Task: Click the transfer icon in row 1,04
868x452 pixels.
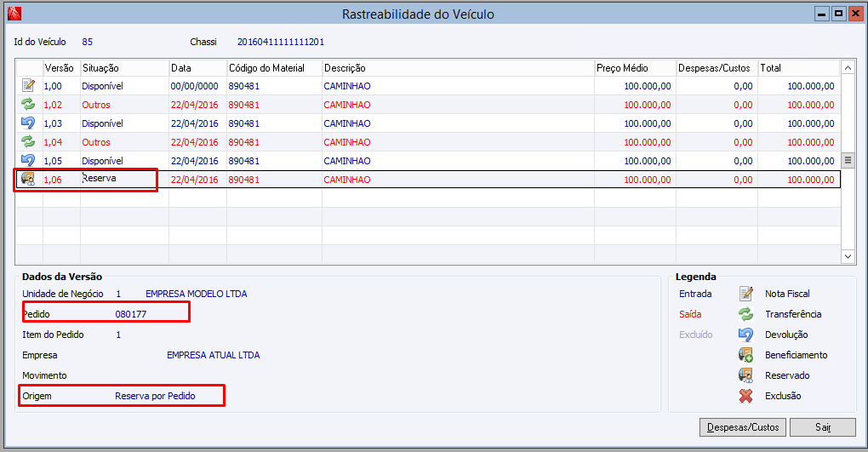Action: [28, 142]
